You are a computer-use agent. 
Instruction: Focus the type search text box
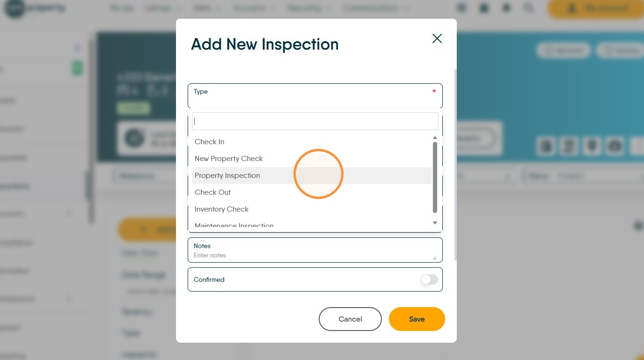pyautogui.click(x=315, y=121)
